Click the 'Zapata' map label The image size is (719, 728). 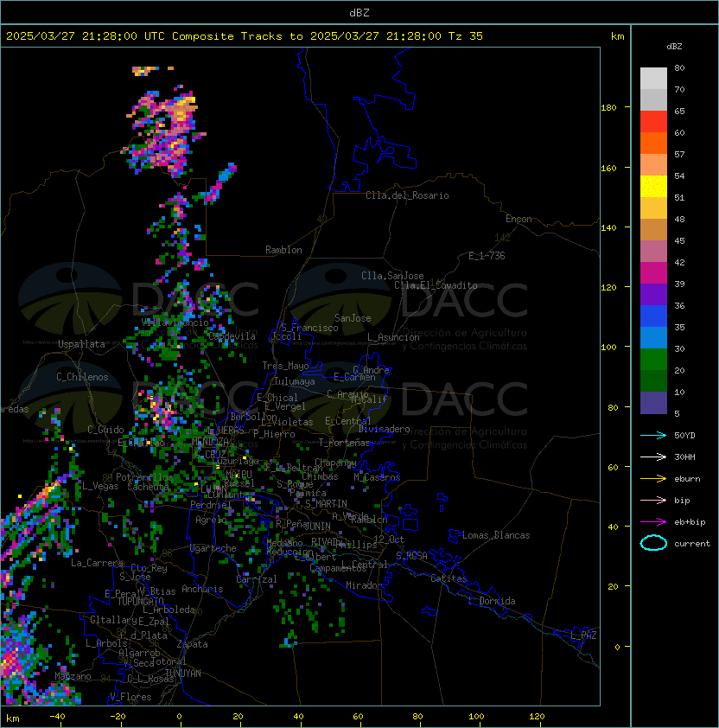point(192,644)
